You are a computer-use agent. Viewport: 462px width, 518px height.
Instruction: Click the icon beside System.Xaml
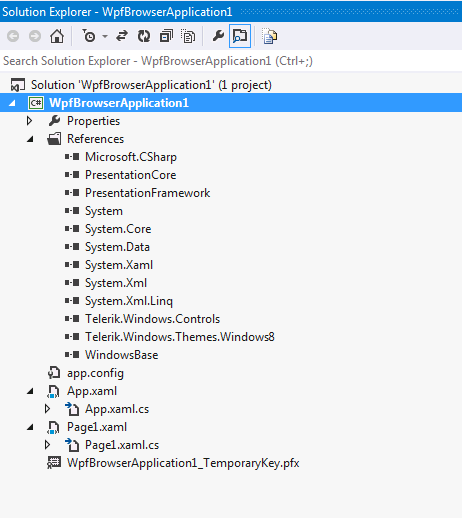click(72, 264)
